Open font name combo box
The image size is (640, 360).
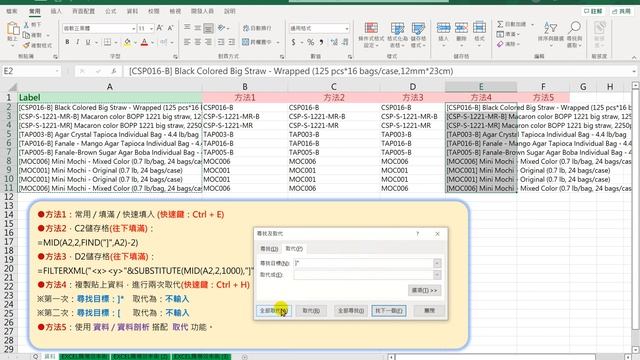(x=99, y=28)
